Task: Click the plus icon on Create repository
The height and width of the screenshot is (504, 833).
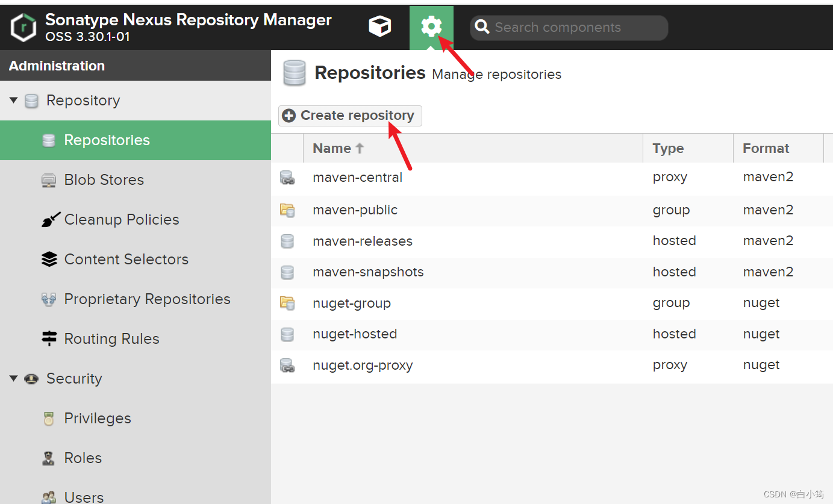Action: pyautogui.click(x=289, y=116)
